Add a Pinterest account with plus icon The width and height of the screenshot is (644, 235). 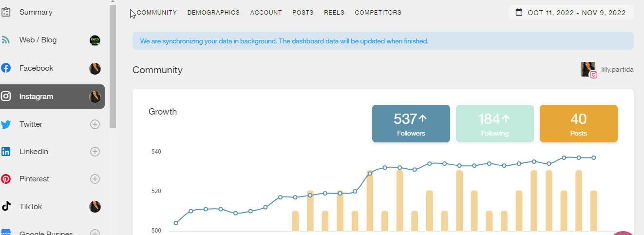coord(95,179)
